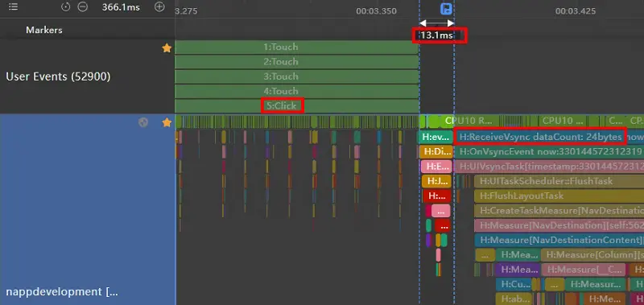Select the H:Cu... blue slice
The width and height of the screenshot is (644, 305).
coord(513,284)
